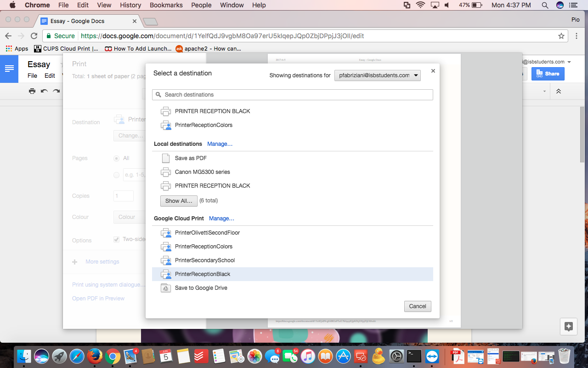The width and height of the screenshot is (588, 368).
Task: Click the explore button at bottom right
Action: [x=569, y=327]
